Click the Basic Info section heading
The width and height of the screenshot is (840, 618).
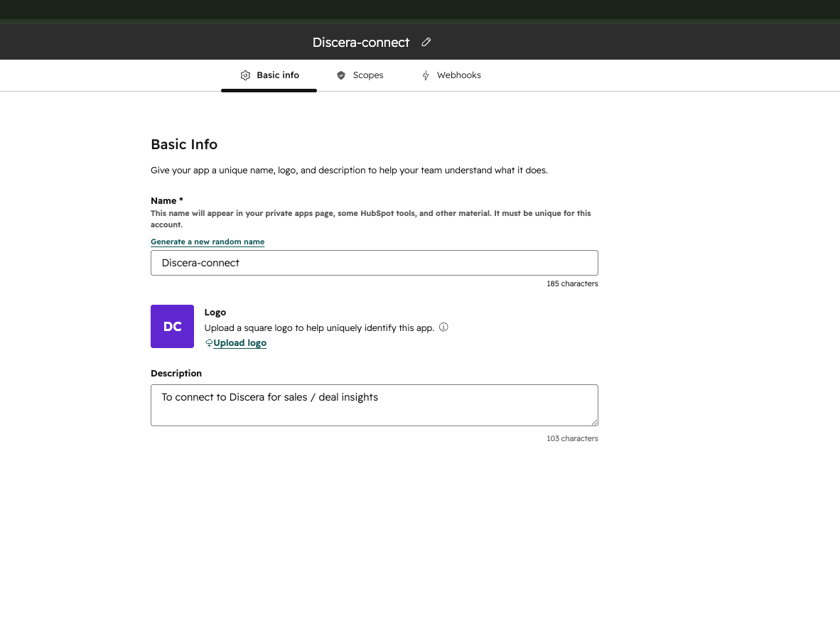click(184, 144)
